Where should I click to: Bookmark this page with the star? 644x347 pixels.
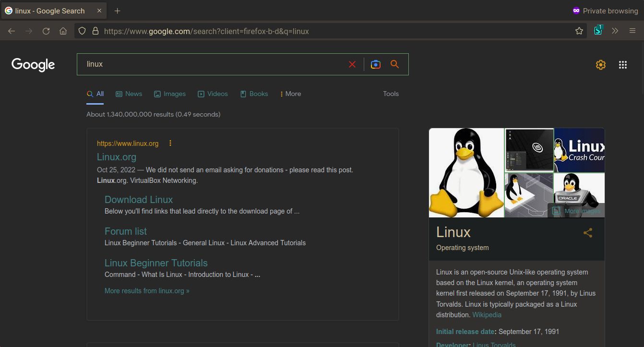coord(579,31)
